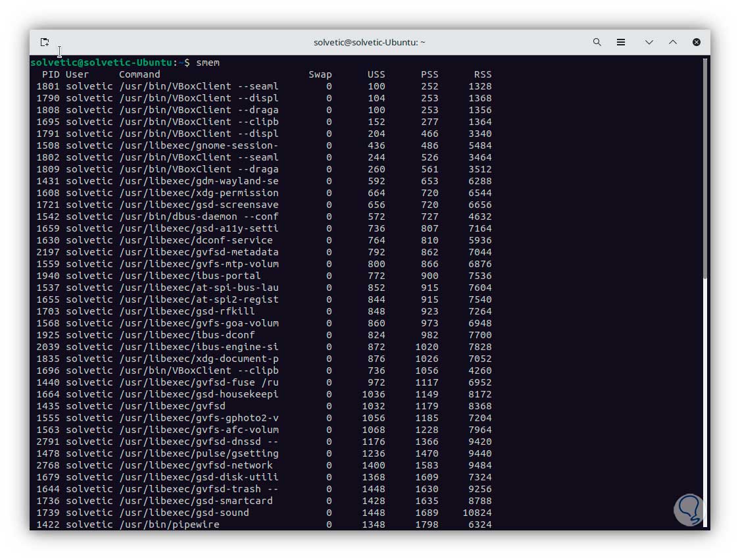
Task: Click the PID column header
Action: [x=51, y=74]
